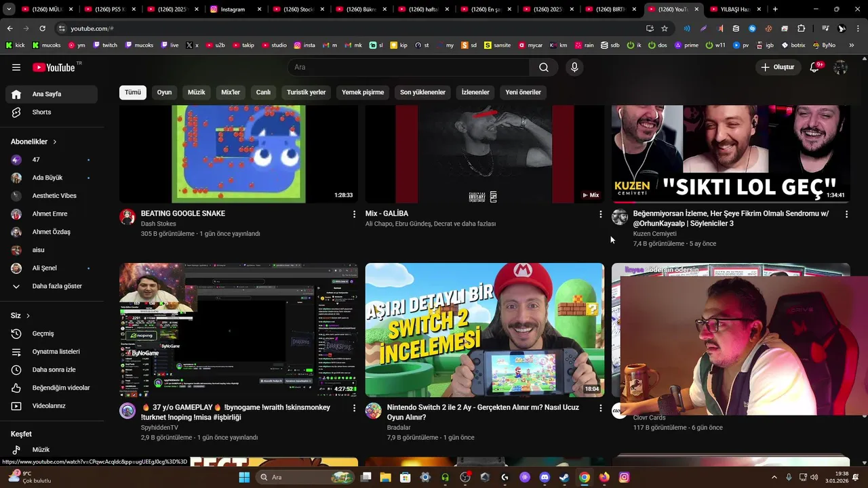Select the Yeni öneriler filter chip
This screenshot has height=488, width=868.
tap(524, 92)
